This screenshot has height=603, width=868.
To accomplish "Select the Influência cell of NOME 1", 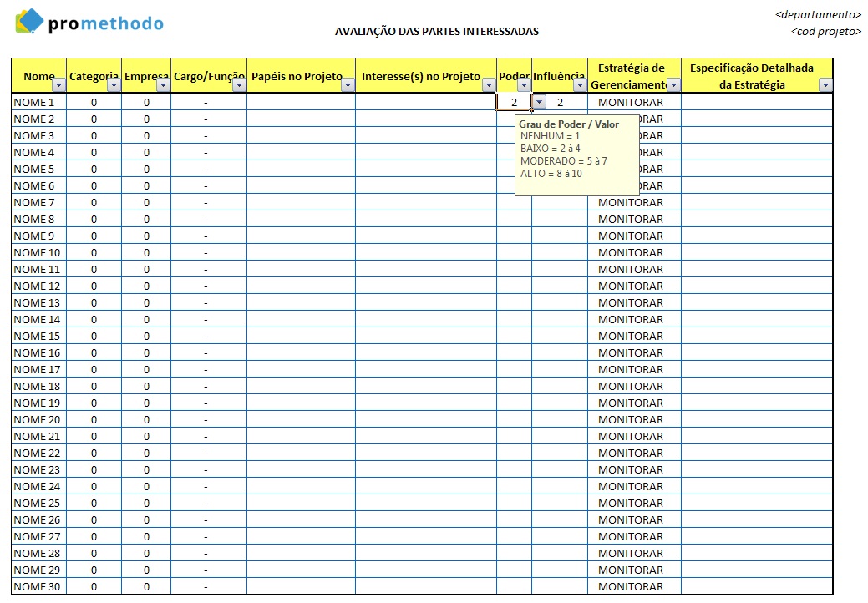I will (561, 102).
